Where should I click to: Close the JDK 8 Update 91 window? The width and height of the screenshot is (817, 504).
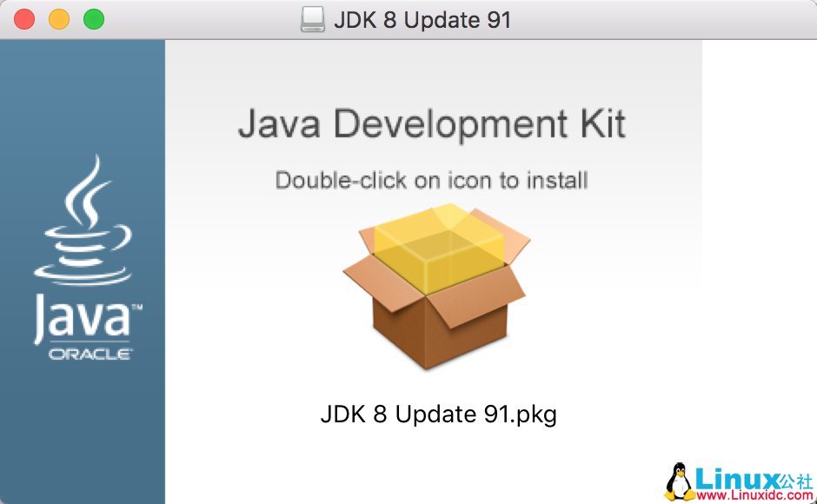coord(24,19)
